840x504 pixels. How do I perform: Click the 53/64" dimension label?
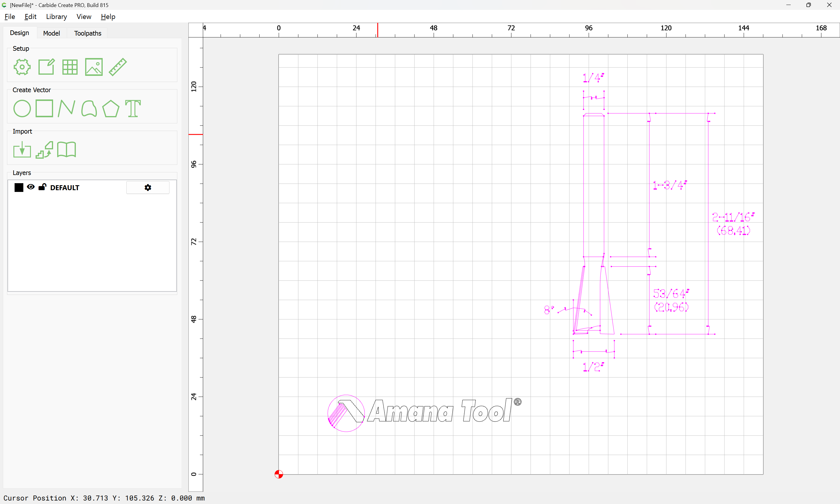pos(671,293)
